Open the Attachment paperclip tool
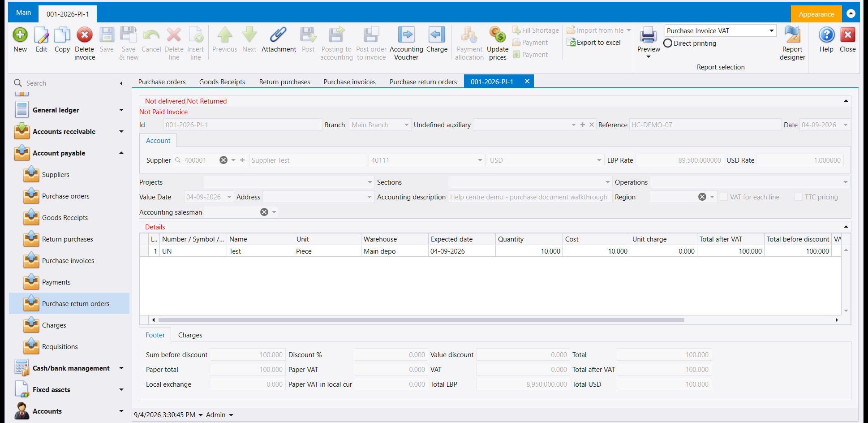Viewport: 868px width, 423px height. [279, 35]
